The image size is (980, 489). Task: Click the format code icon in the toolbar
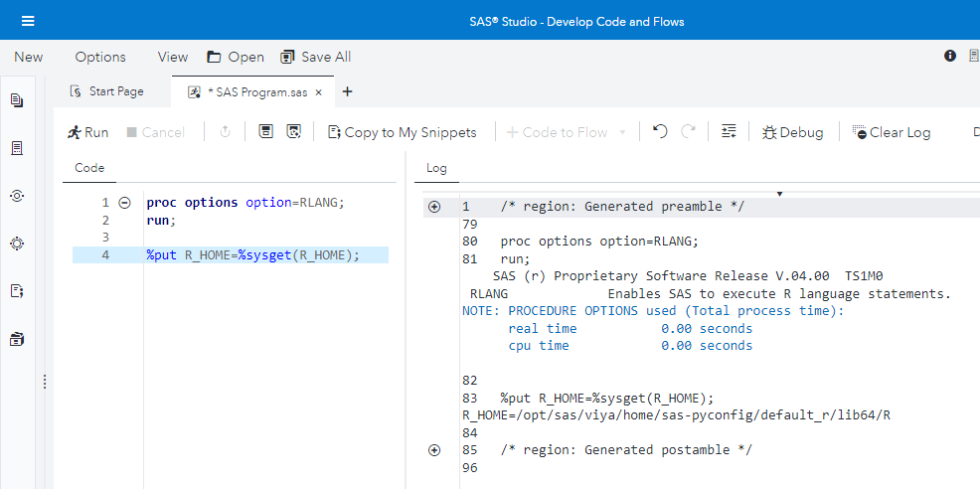[729, 132]
